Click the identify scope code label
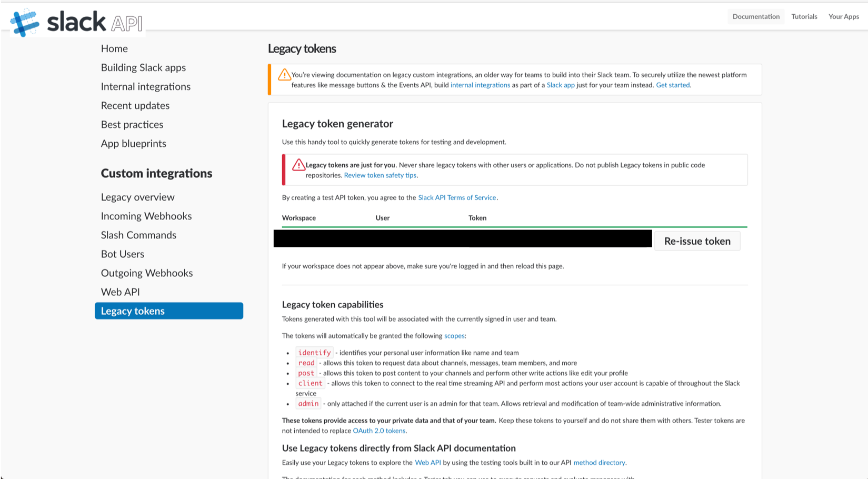The width and height of the screenshot is (868, 479). tap(314, 353)
